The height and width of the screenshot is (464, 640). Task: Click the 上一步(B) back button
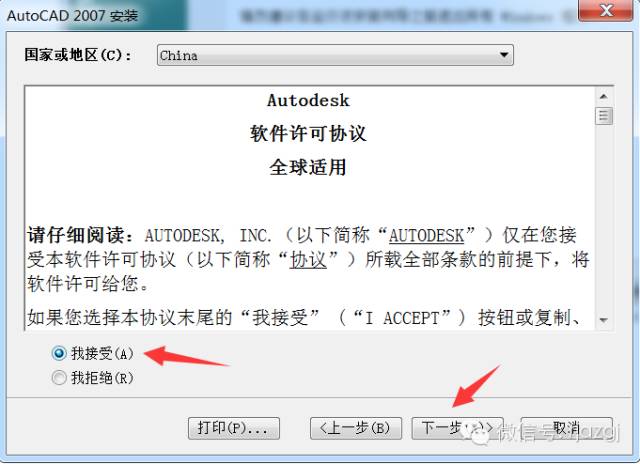(x=356, y=428)
